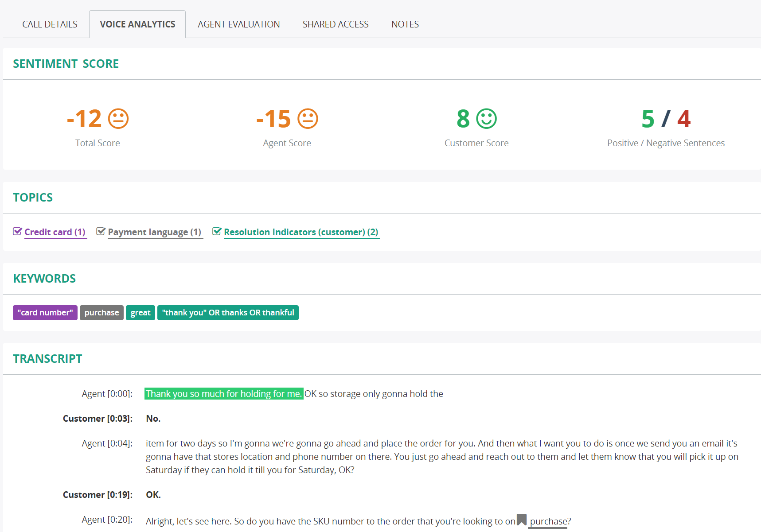Click the neutral face icon beside Agent Score
The width and height of the screenshot is (761, 532).
[x=308, y=119]
